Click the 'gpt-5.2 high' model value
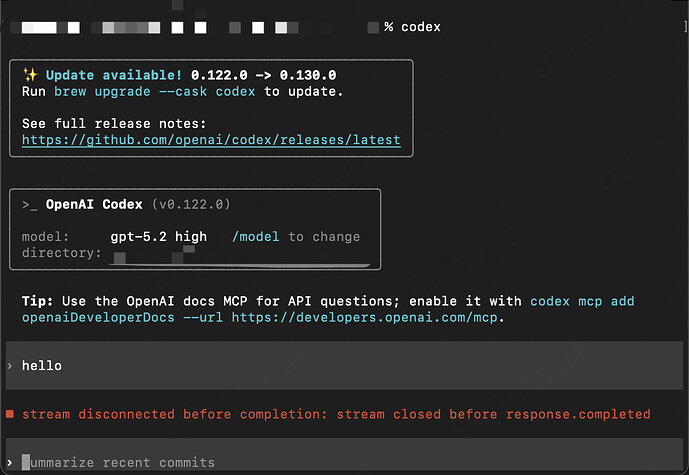The image size is (689, 475). [159, 237]
